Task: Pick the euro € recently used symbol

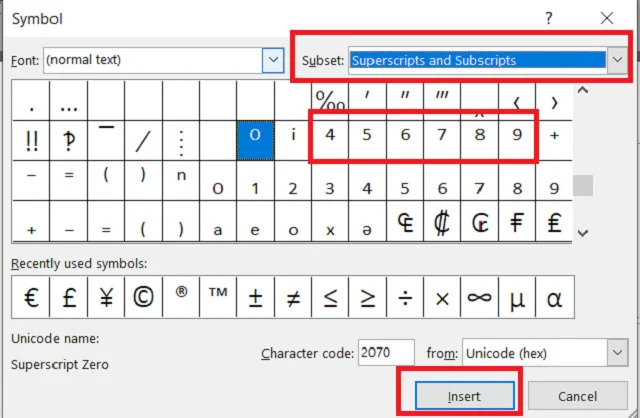Action: coord(31,297)
